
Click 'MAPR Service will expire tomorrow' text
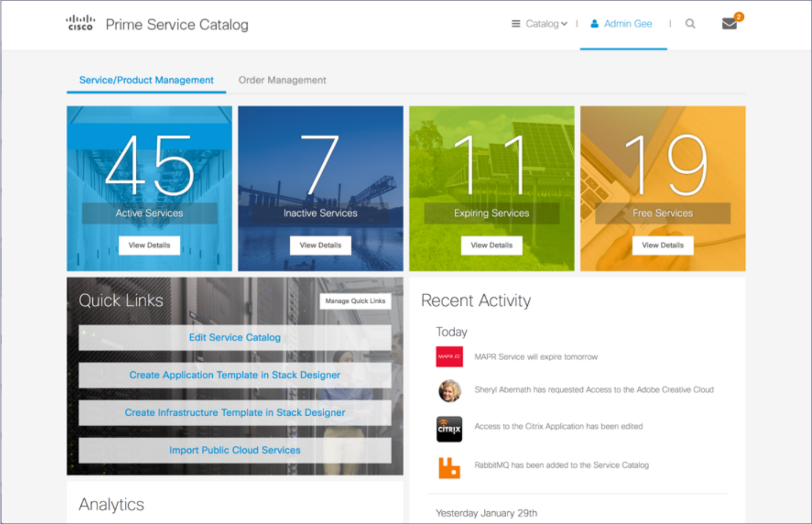536,357
